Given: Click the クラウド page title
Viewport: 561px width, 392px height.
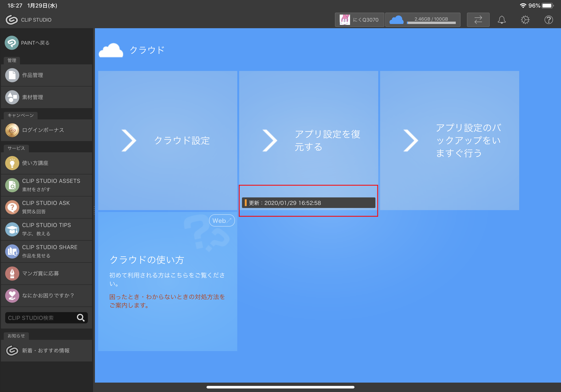Looking at the screenshot, I should pos(147,50).
